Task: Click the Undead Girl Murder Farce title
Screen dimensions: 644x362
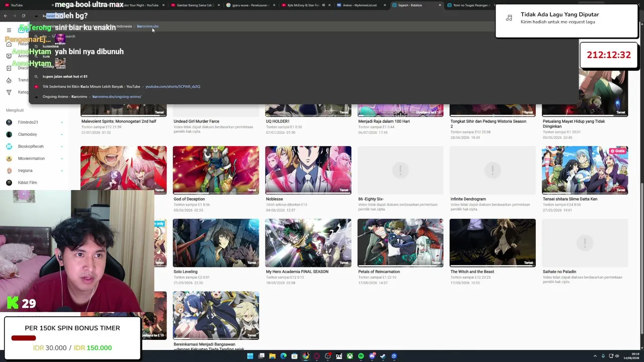Action: pyautogui.click(x=196, y=121)
